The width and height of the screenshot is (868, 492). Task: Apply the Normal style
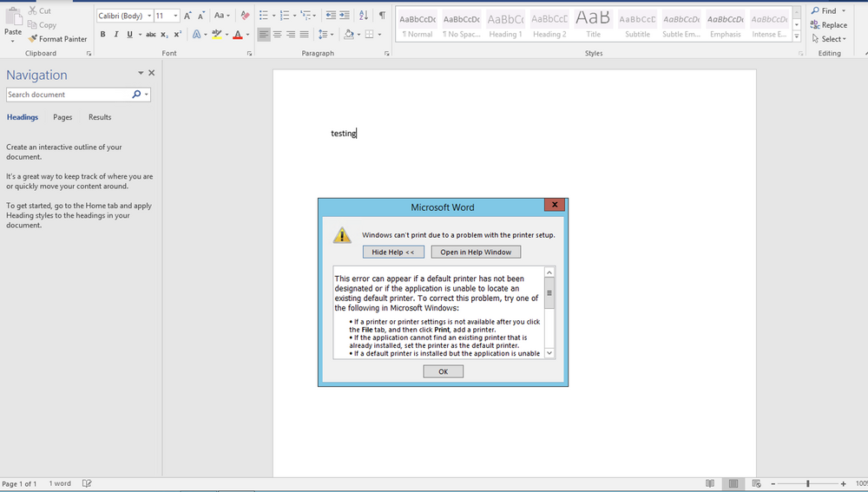[418, 24]
